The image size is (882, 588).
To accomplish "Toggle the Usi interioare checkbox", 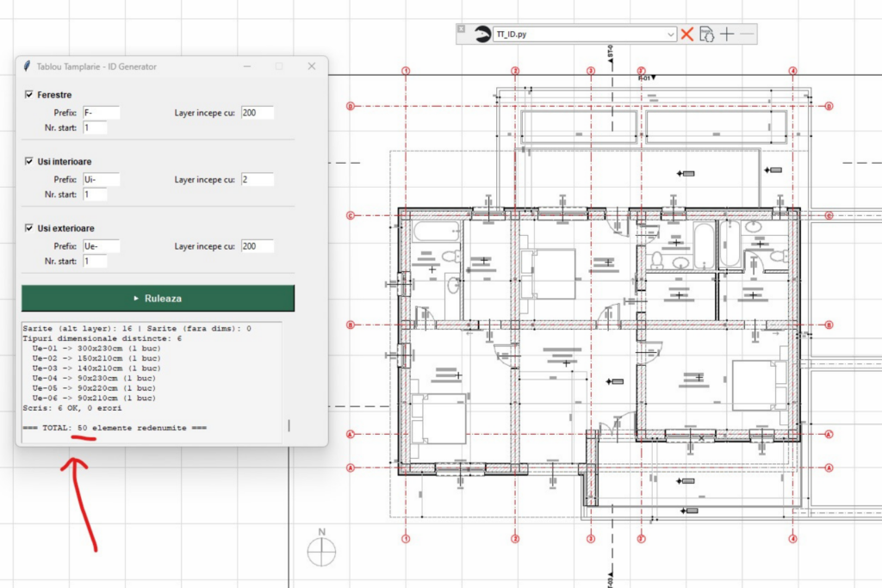I will tap(29, 161).
